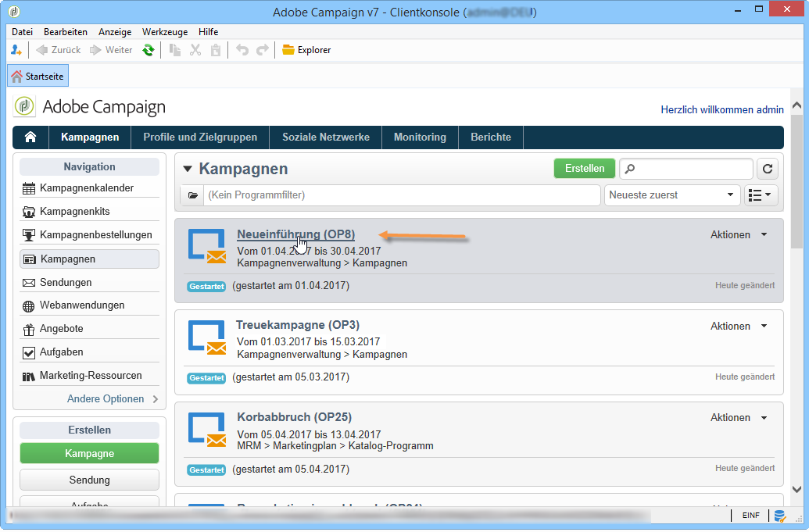Click the Sendung create button
This screenshot has height=532, width=809.
coord(89,480)
